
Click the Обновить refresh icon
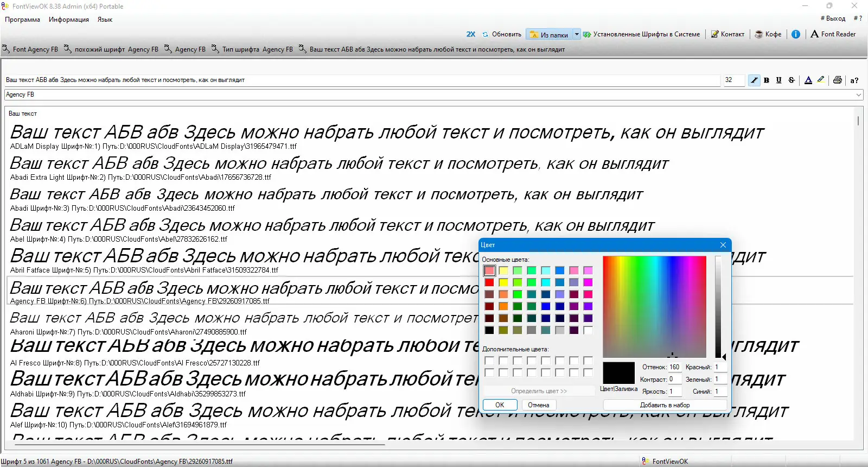[486, 34]
